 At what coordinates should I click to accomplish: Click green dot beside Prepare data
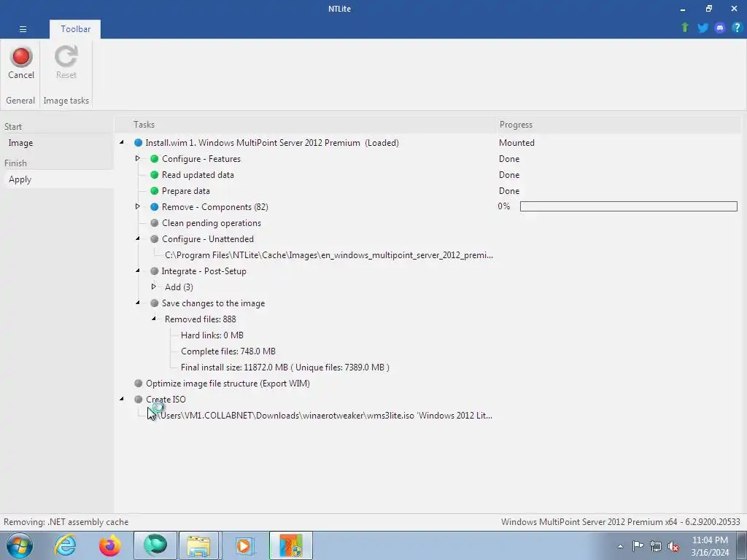tap(155, 191)
